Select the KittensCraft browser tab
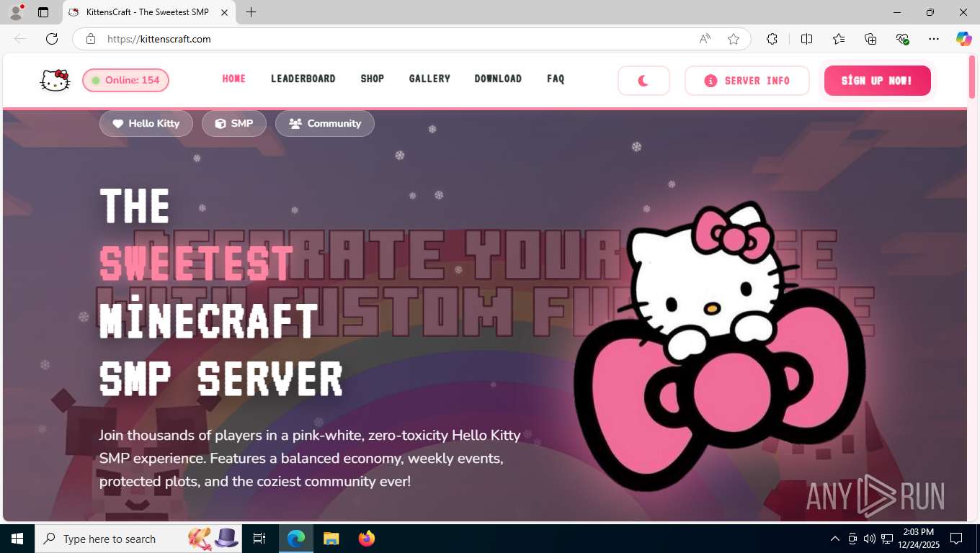The width and height of the screenshot is (980, 553). 148,12
